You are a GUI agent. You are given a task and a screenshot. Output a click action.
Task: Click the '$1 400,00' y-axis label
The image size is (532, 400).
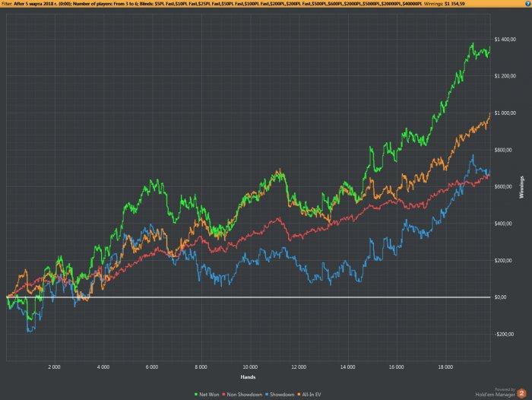[505, 40]
